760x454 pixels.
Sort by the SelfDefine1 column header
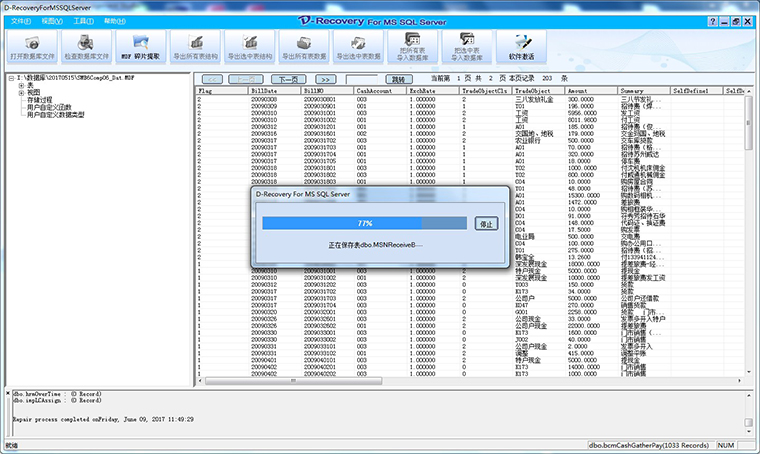[697, 91]
